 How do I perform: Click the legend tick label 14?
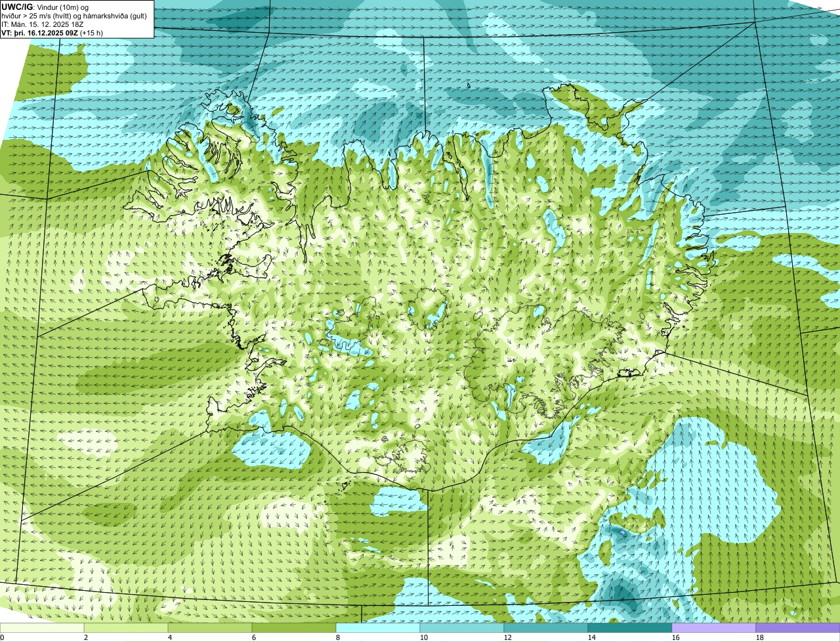(592, 637)
